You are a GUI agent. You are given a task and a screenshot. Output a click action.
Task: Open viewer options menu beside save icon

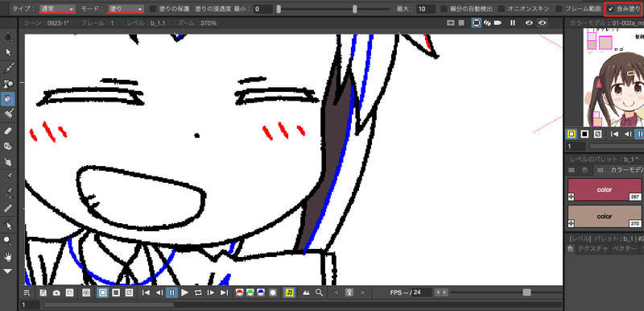point(27,292)
